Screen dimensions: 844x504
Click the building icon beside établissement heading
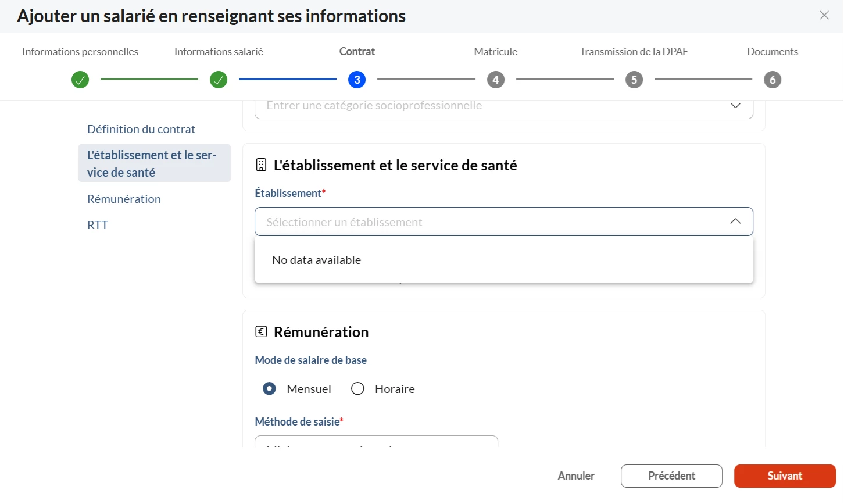[x=261, y=165]
